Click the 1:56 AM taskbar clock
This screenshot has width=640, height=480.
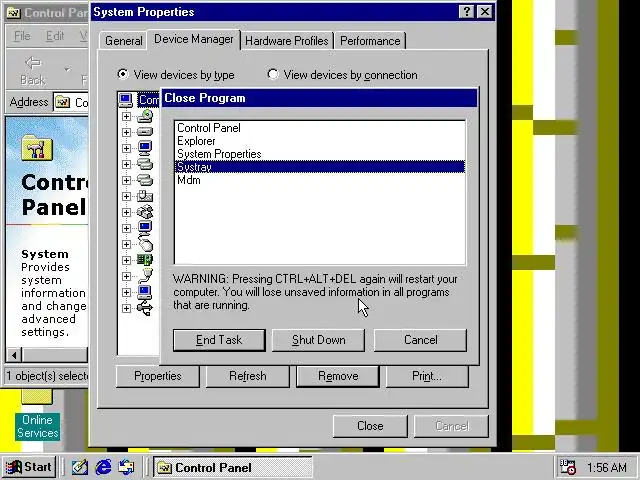click(607, 467)
